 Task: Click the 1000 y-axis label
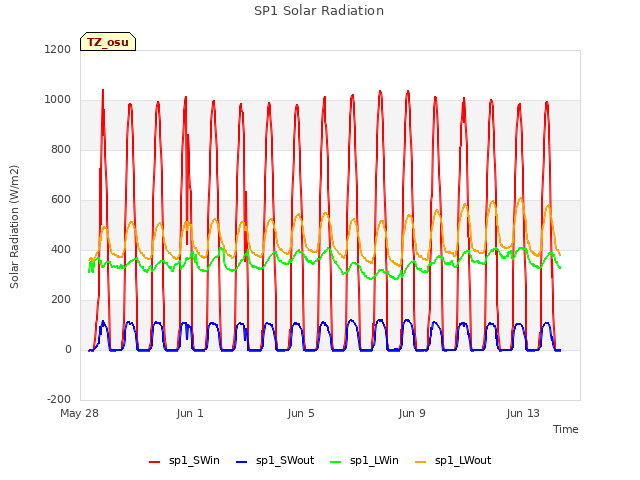tap(58, 100)
